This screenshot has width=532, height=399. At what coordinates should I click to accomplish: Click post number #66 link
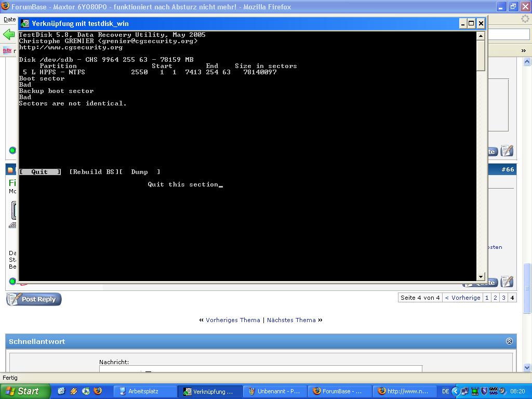pyautogui.click(x=508, y=169)
